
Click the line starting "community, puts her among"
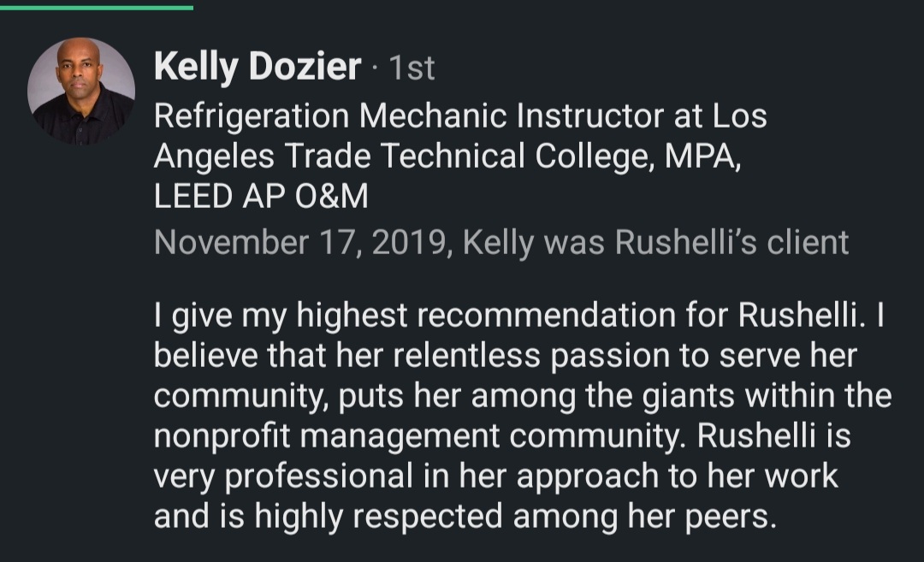pyautogui.click(x=523, y=395)
